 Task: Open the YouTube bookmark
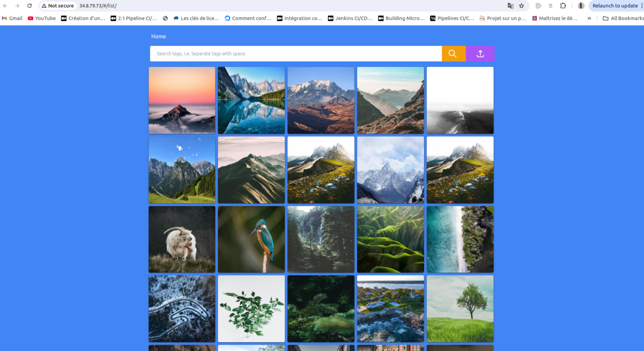(42, 18)
